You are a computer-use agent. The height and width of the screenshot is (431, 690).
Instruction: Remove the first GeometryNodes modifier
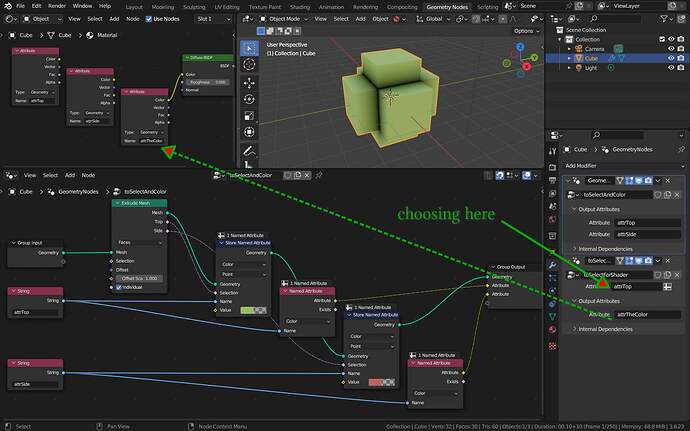pos(668,181)
